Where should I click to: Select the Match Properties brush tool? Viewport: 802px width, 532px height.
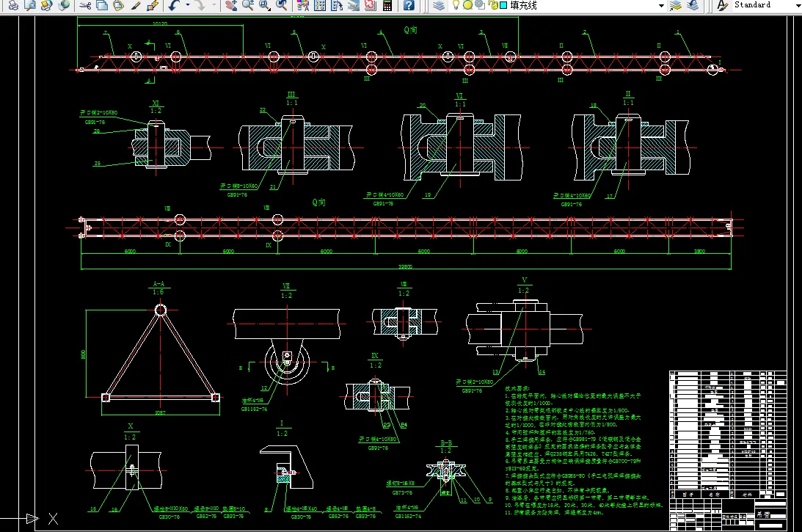coord(136,5)
